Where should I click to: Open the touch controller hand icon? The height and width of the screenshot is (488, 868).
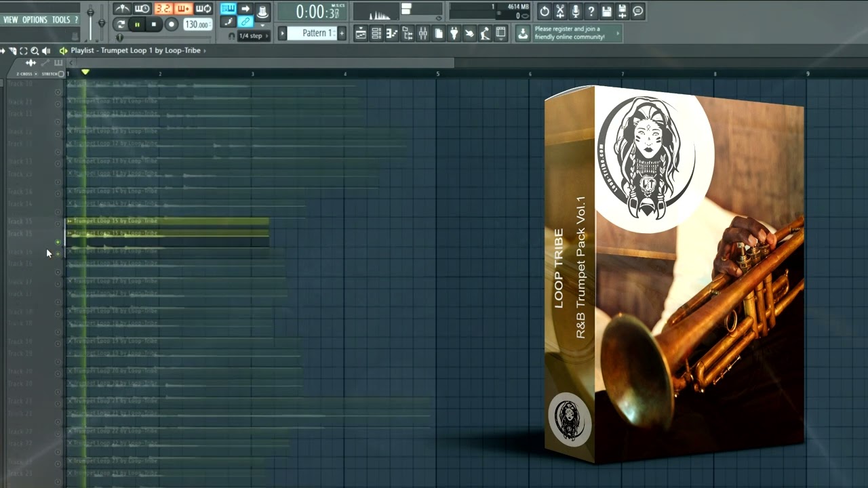tap(470, 33)
